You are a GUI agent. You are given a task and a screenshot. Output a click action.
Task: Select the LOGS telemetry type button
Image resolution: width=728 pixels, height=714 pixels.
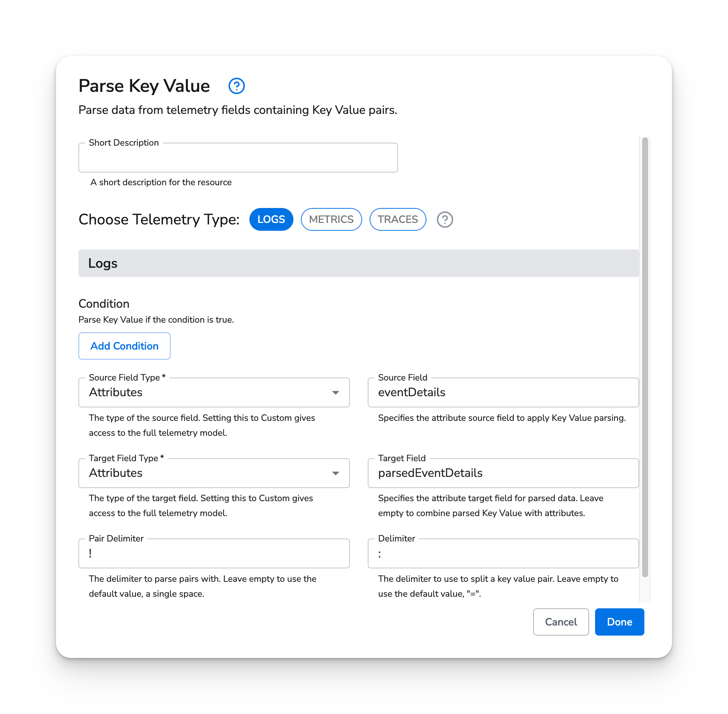271,219
